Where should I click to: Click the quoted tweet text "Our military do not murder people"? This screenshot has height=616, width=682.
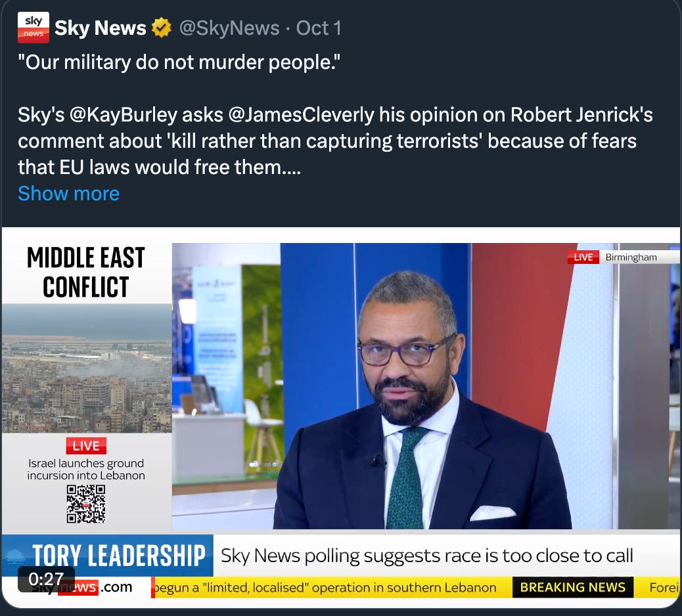(179, 62)
